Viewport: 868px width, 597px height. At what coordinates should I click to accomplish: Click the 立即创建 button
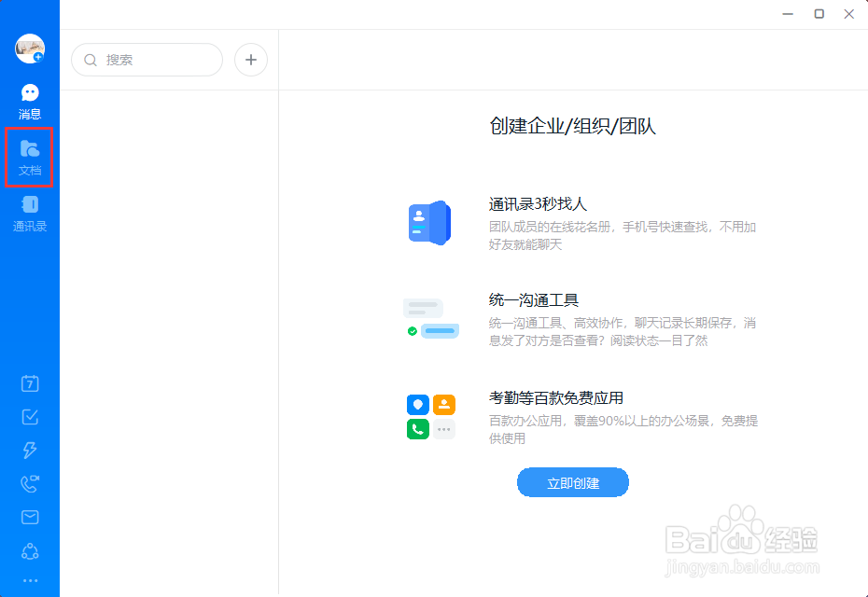(x=573, y=482)
